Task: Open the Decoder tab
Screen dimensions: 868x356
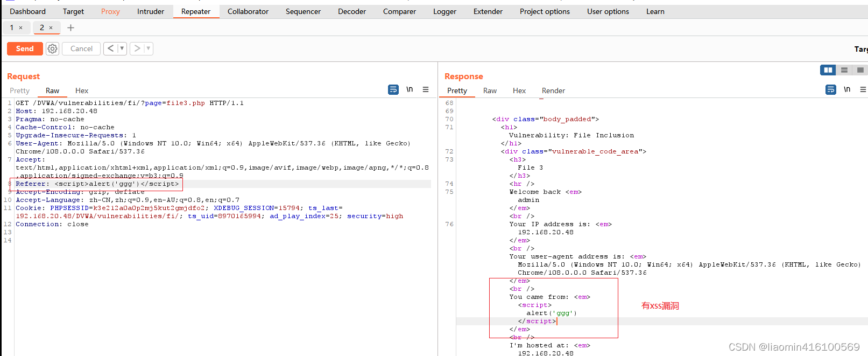Action: click(x=352, y=11)
